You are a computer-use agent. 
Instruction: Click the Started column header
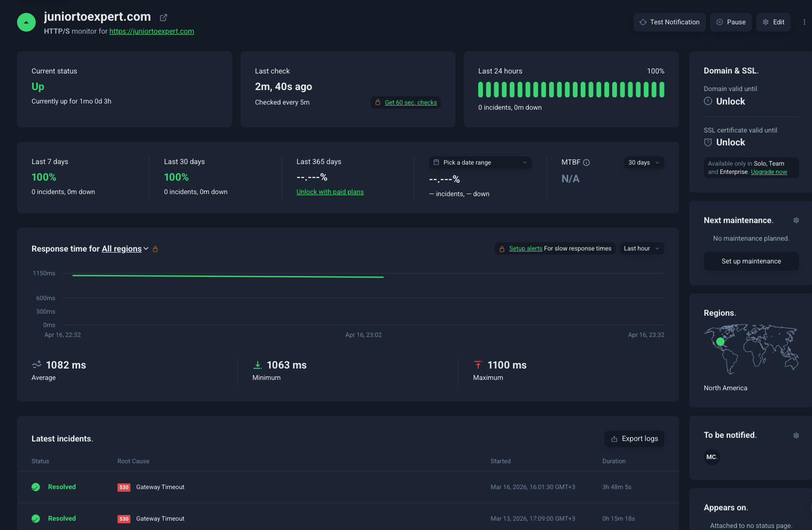[x=500, y=461]
